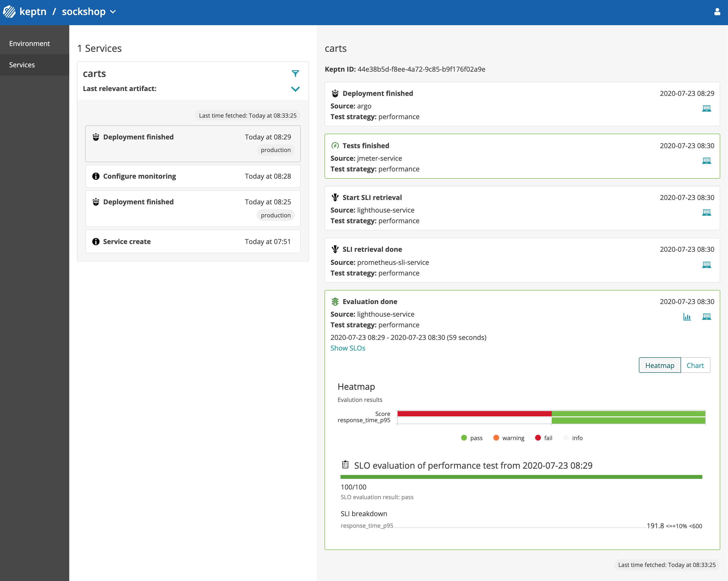Click the keptn logo icon
This screenshot has height=581, width=728.
pos(9,12)
